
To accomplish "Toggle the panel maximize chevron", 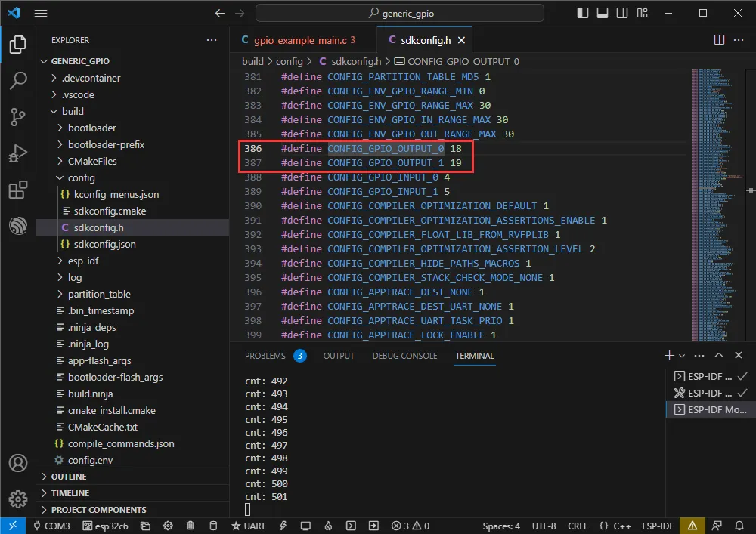I will 719,355.
